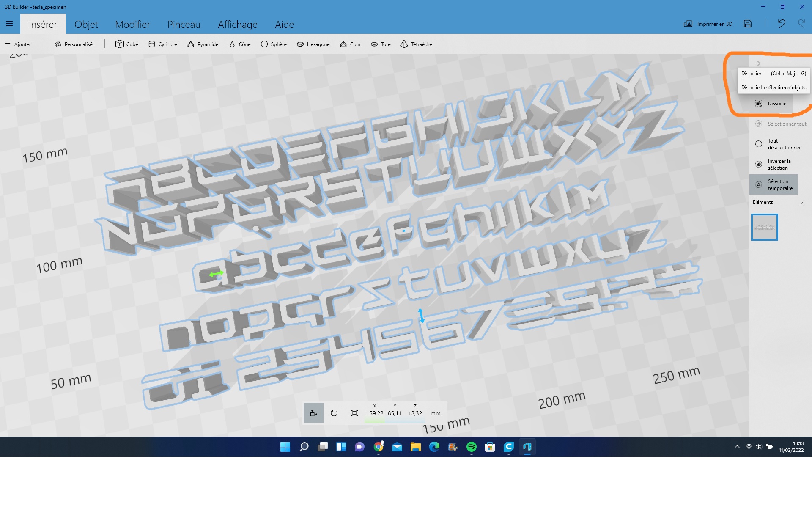The image size is (812, 506).
Task: Insert a Sphère primitive
Action: 274,44
